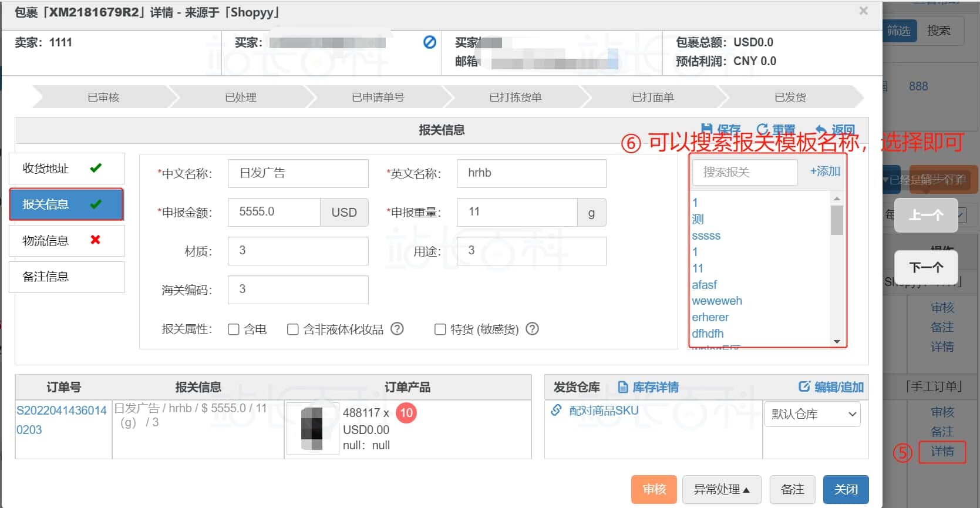Tick the 特货 (敏感货) checkbox
The image size is (980, 508).
[440, 329]
